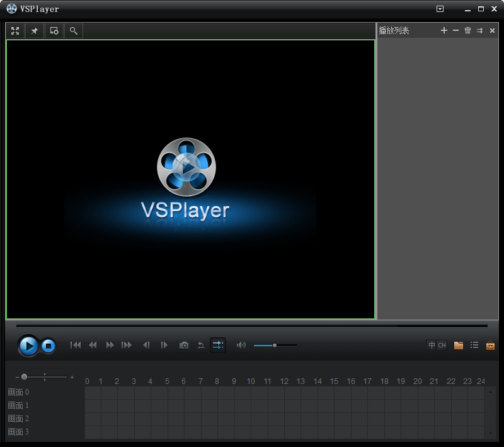504x447 pixels.
Task: Click hour 12 on the timeline ruler
Action: pyautogui.click(x=284, y=381)
